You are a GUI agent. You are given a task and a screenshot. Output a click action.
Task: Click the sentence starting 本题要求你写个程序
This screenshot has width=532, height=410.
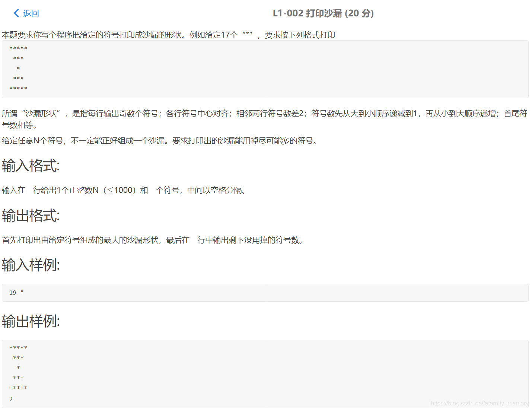[x=169, y=35]
